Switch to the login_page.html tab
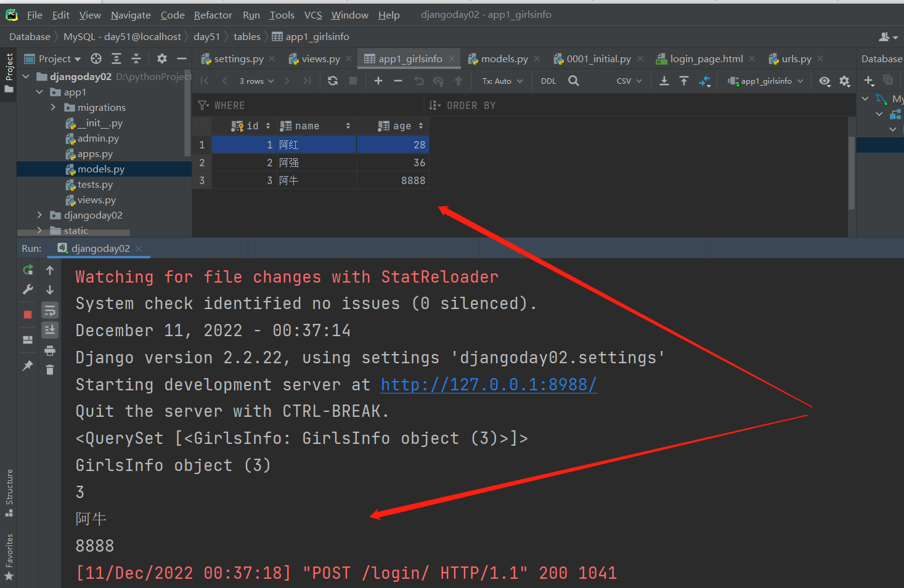This screenshot has height=588, width=904. coord(706,58)
